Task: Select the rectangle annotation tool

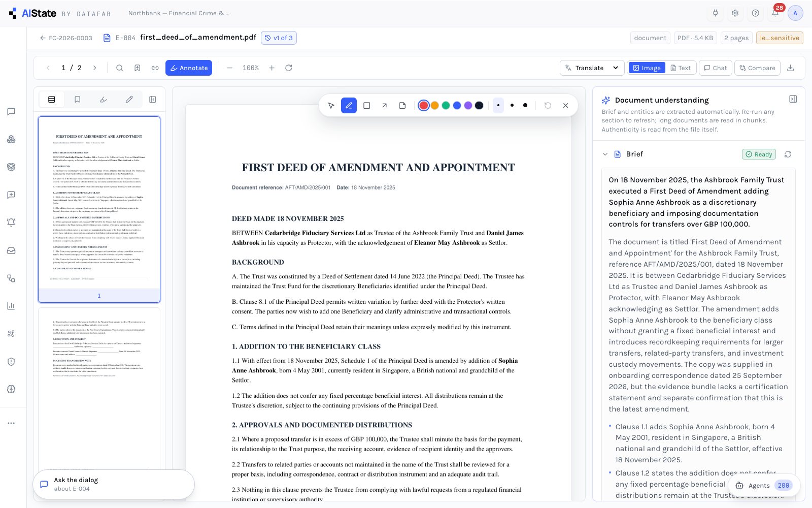Action: pos(366,105)
